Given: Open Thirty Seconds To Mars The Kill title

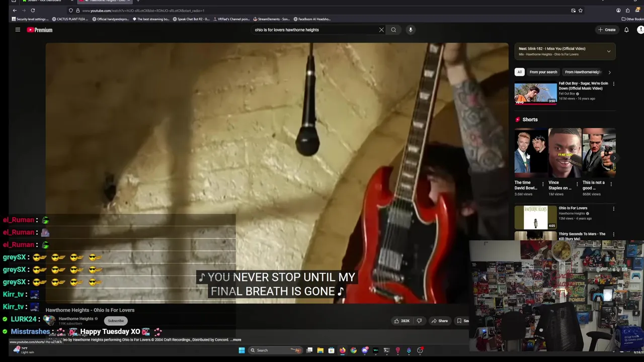Looking at the screenshot, I should 582,236.
